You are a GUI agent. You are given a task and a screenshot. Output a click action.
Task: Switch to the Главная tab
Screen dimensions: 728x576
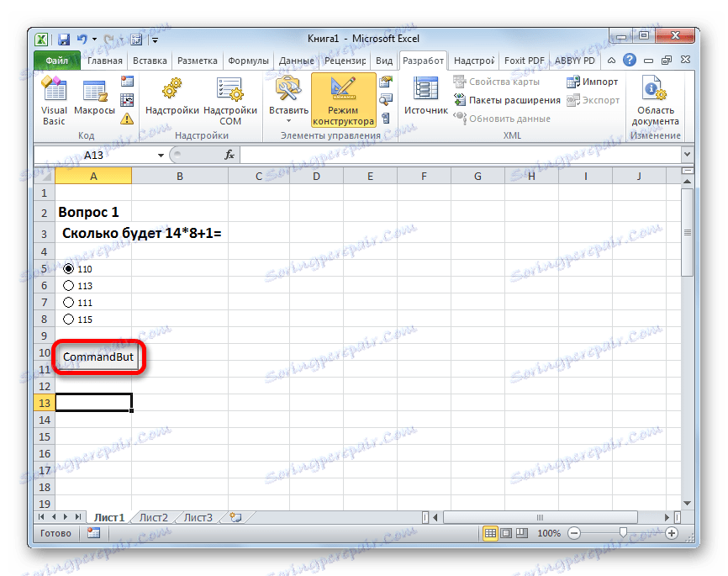tap(105, 61)
